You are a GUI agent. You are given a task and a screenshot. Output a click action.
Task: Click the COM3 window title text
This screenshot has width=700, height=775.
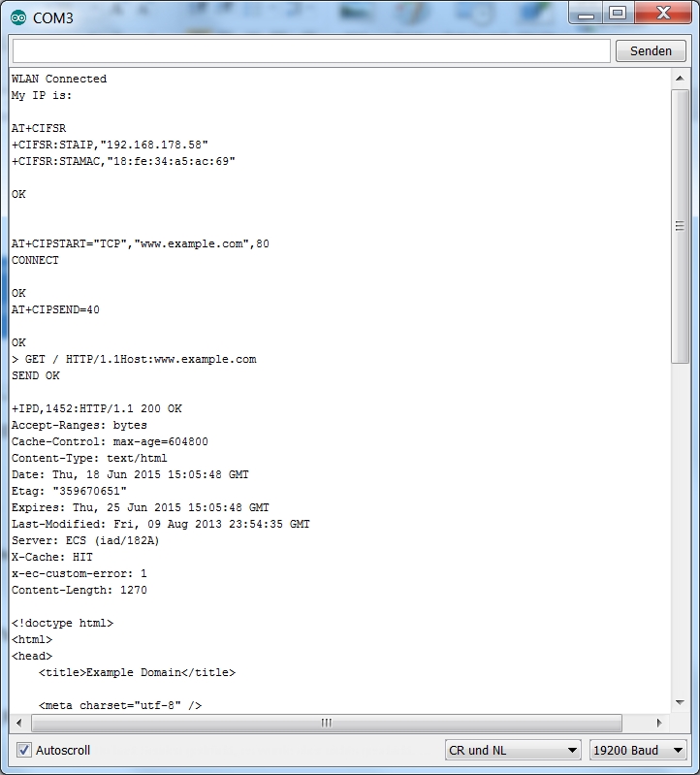[53, 17]
